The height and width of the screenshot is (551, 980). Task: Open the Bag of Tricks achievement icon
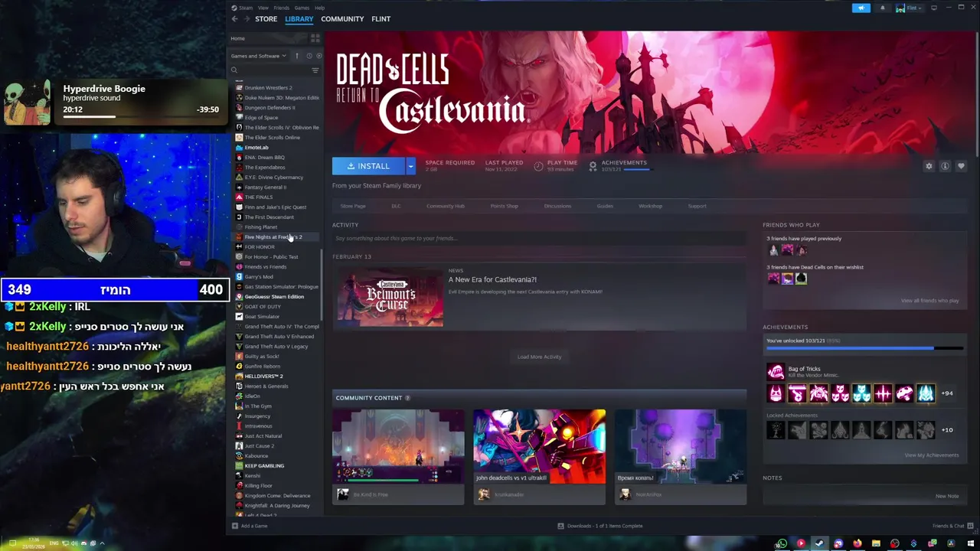click(x=776, y=372)
